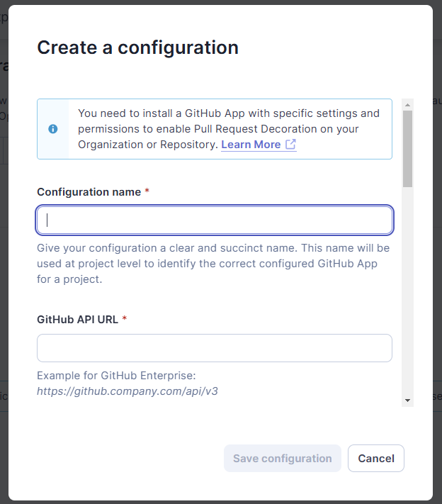Click the asterisk beside Configuration name
Image resolution: width=442 pixels, height=504 pixels.
147,192
